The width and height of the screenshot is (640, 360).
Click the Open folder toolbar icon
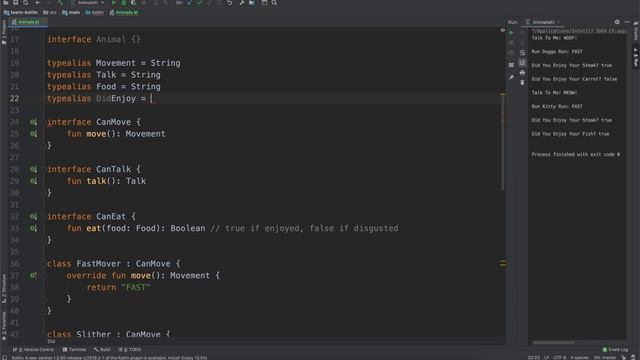click(x=6, y=2)
